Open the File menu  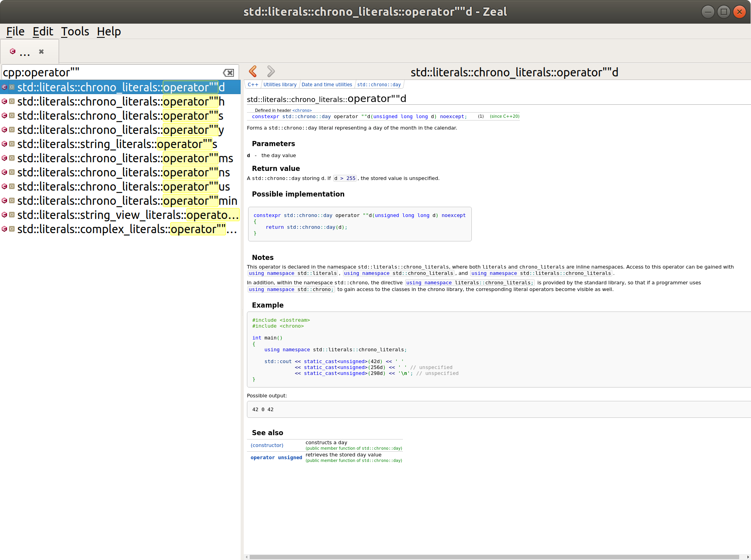click(15, 31)
